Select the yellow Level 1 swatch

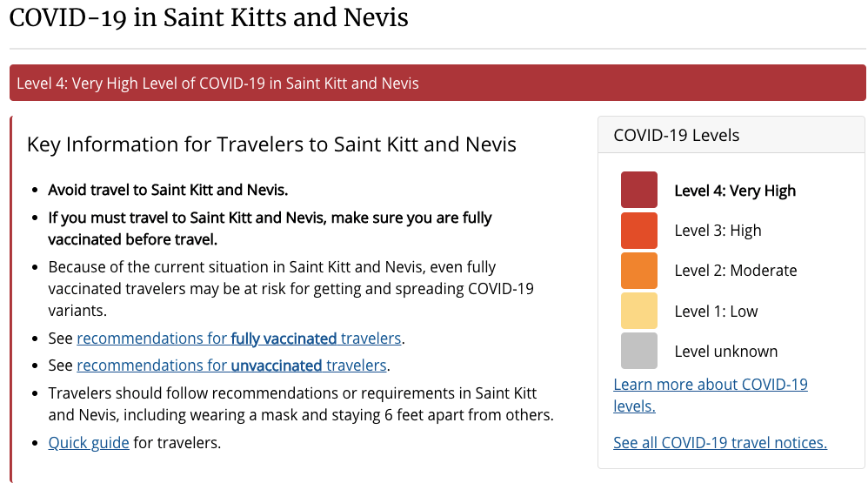point(638,311)
